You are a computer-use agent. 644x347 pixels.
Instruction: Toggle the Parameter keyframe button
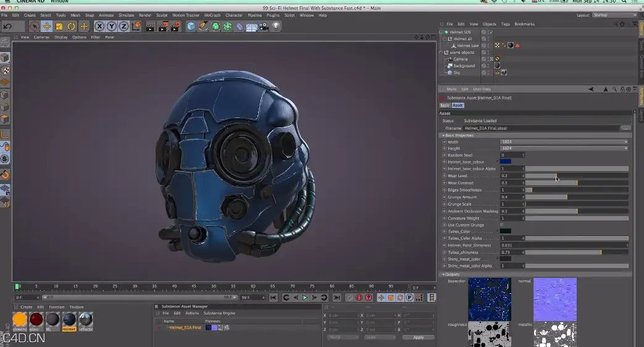[409, 298]
